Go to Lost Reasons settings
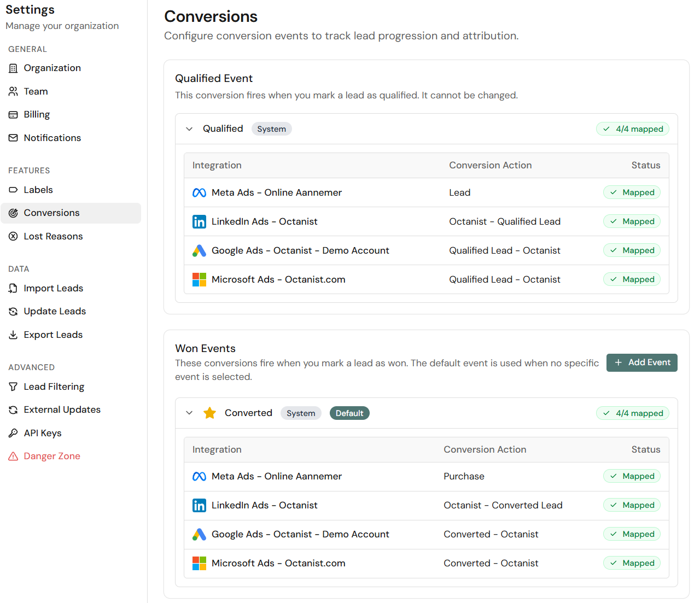 pos(53,236)
